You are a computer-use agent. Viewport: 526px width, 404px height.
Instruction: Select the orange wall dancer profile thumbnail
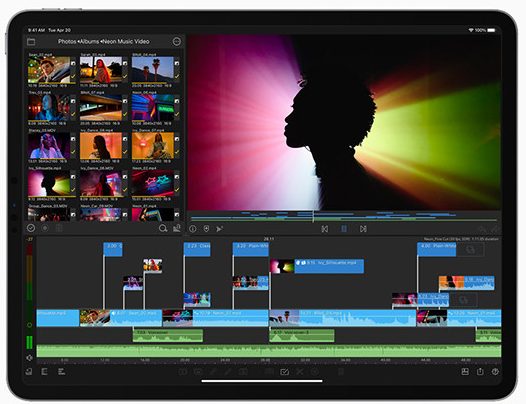click(101, 145)
